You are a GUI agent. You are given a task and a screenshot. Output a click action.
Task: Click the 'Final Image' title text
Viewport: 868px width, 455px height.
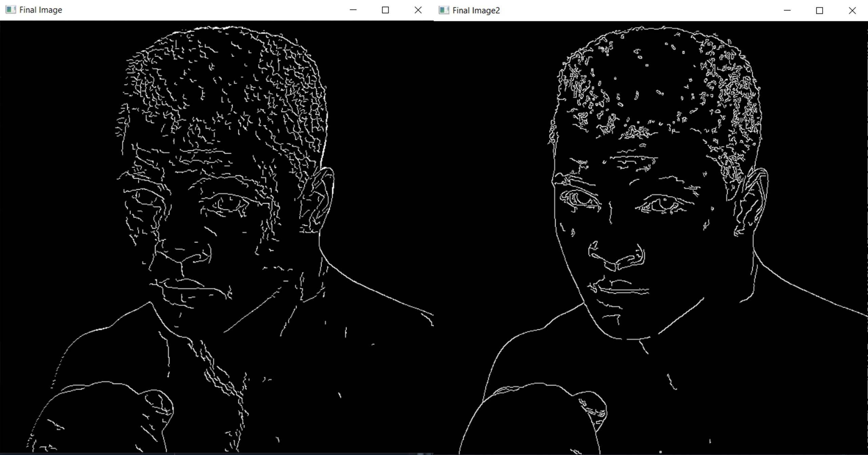click(41, 10)
